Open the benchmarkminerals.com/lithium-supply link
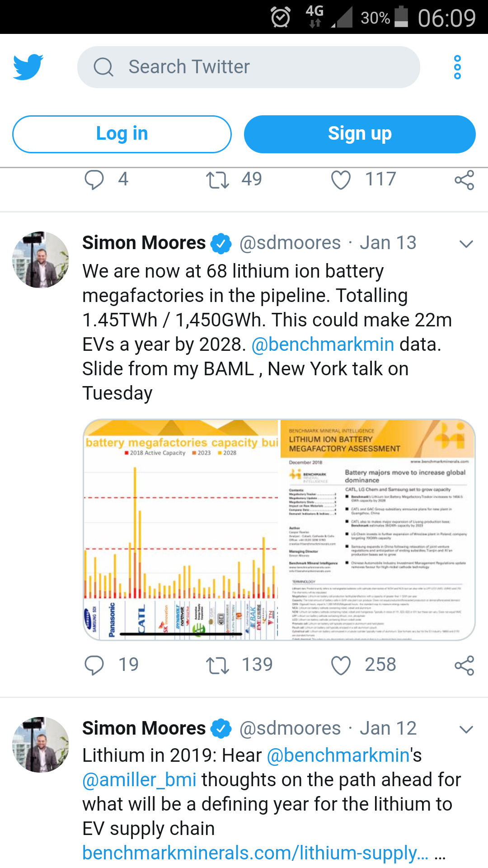Viewport: 488px width, 868px height. [x=255, y=853]
